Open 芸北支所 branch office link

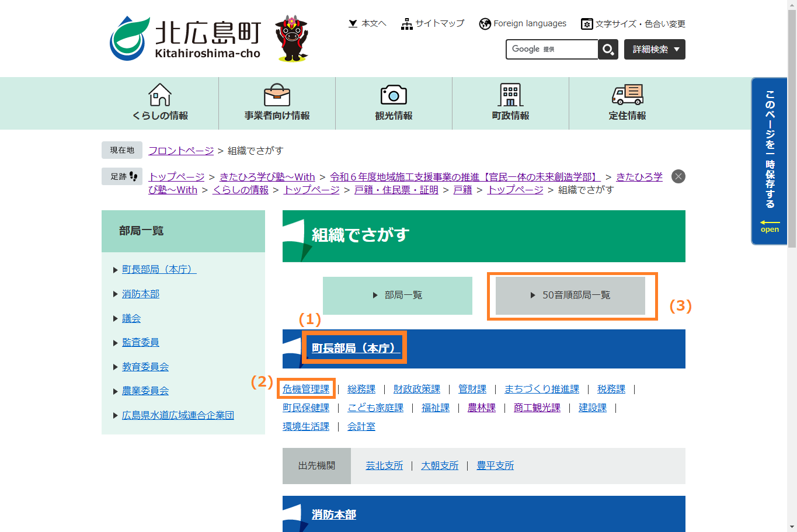[384, 465]
